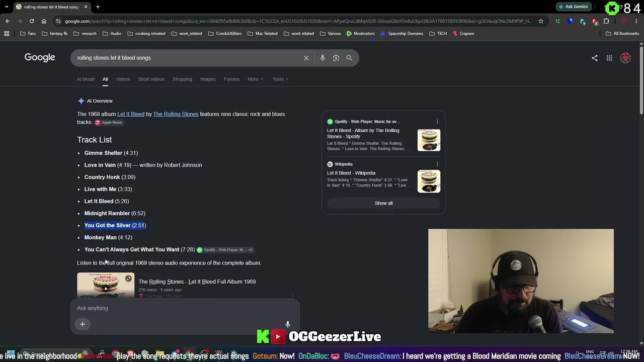Expand the Tools dropdown
644x362 pixels.
(280, 79)
